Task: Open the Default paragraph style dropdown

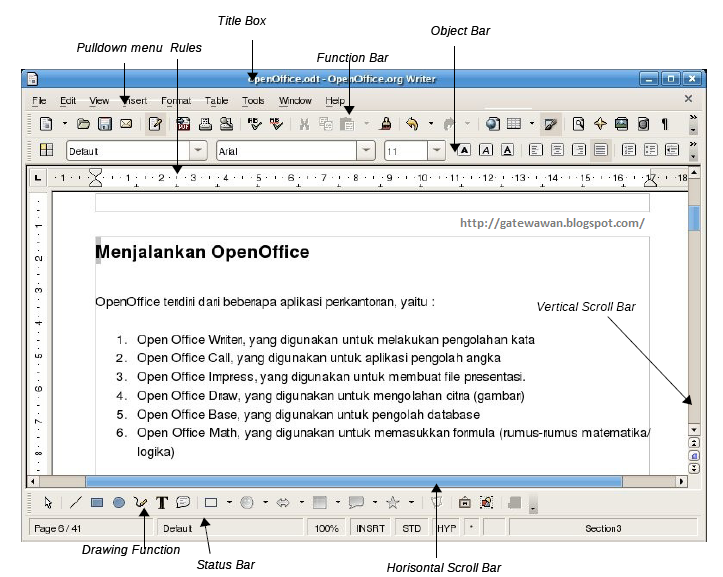Action: (x=198, y=150)
